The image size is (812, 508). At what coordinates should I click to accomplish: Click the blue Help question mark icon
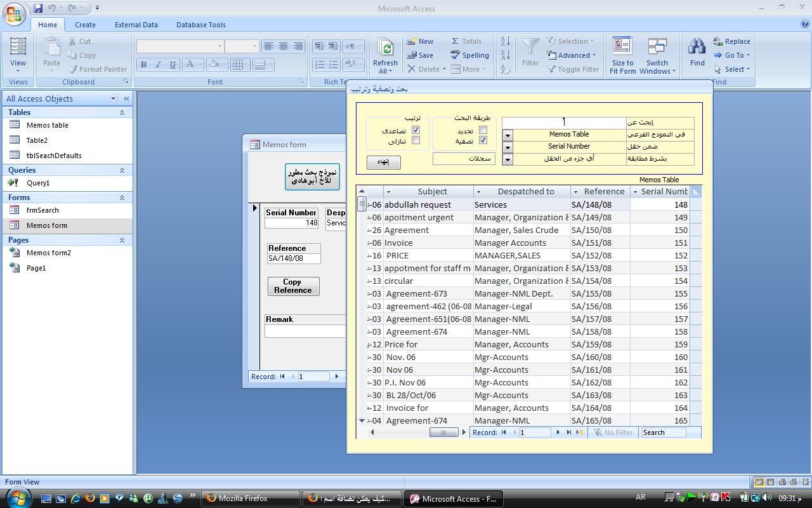804,24
